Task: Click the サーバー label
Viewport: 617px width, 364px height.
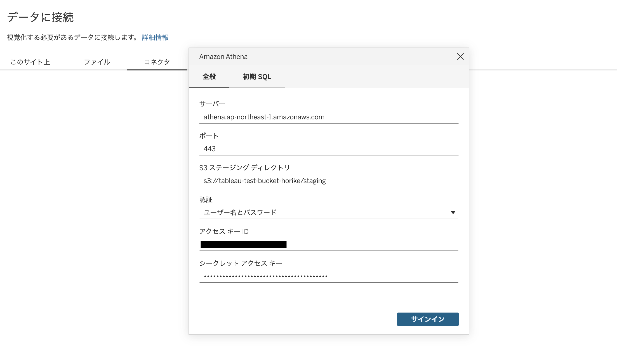Action: click(x=212, y=104)
